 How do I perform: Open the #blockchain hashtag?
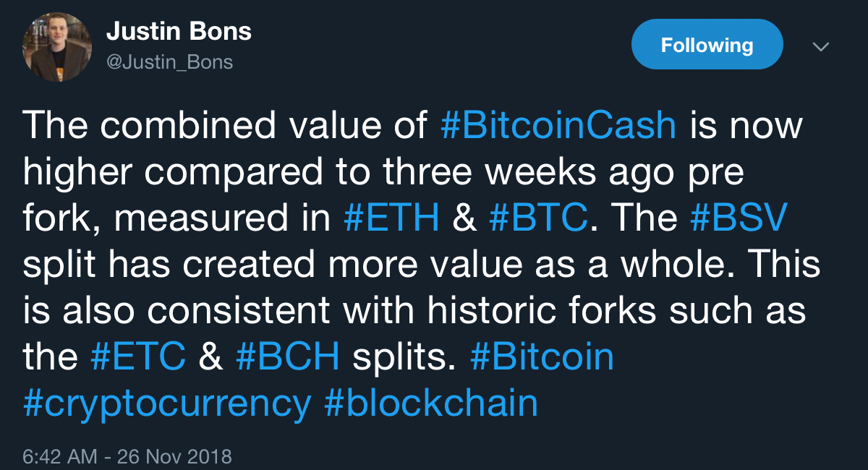click(x=431, y=404)
